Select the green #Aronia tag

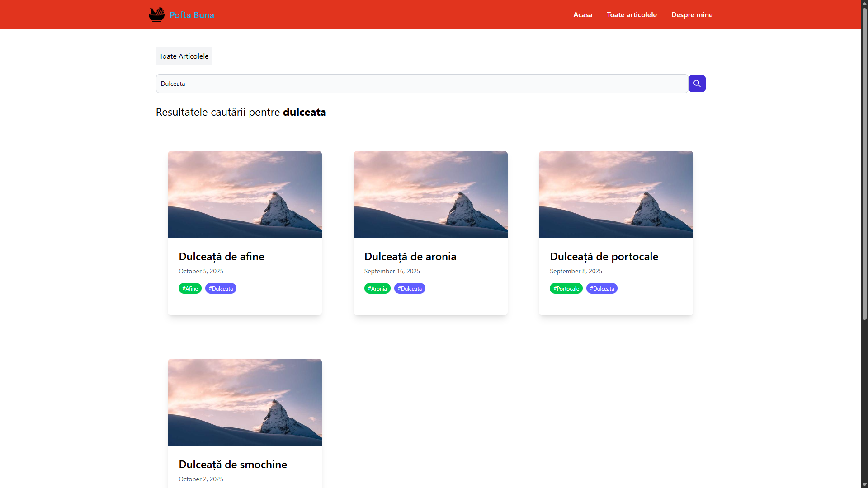click(x=377, y=288)
